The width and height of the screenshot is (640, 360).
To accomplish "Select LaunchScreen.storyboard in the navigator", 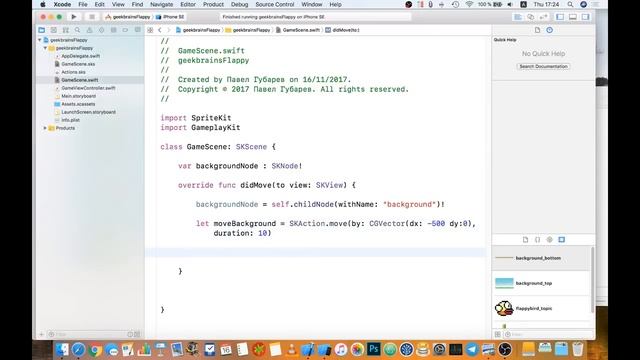I will point(88,112).
